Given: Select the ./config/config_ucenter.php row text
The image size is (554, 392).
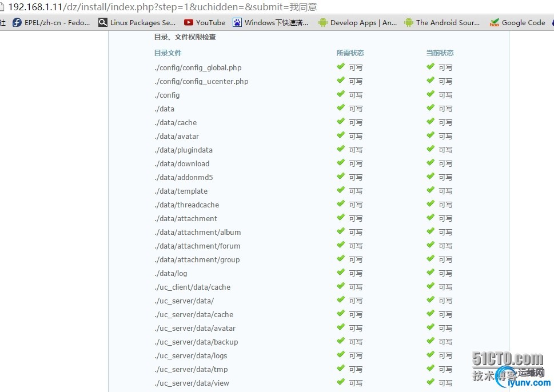Looking at the screenshot, I should (x=201, y=82).
